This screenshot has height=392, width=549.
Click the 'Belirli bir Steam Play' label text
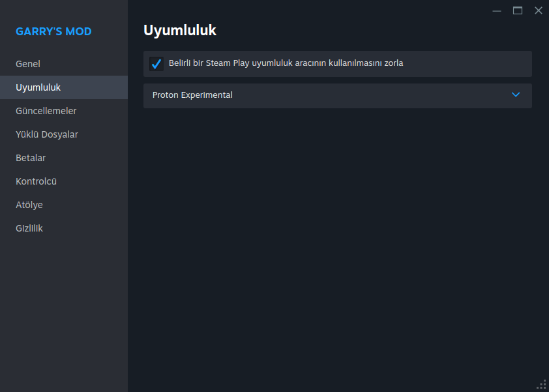(286, 63)
